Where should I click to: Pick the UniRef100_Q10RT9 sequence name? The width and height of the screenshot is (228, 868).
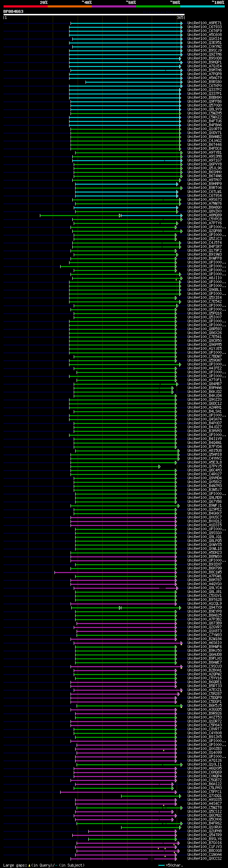(x=204, y=129)
